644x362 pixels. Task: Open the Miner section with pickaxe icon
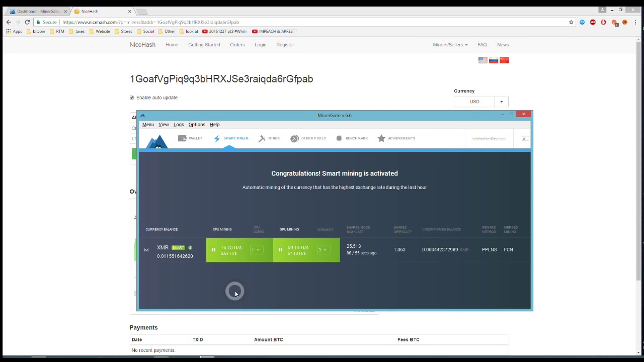269,138
